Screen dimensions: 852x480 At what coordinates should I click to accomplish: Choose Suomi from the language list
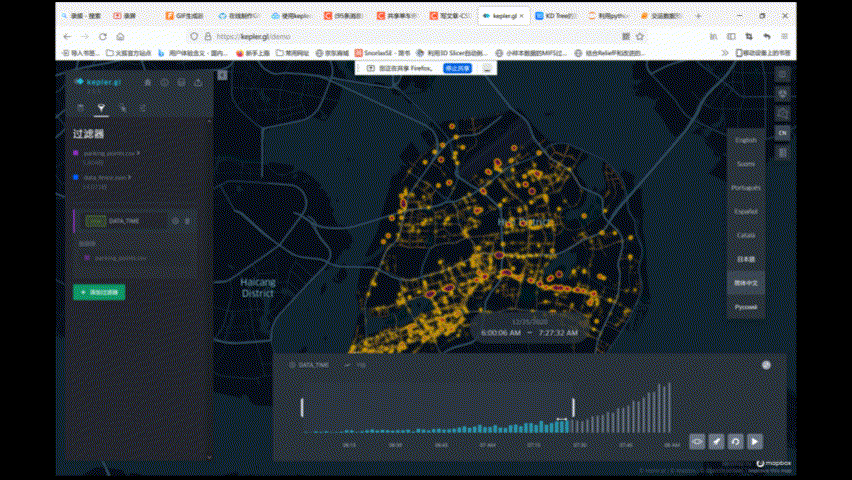click(746, 164)
